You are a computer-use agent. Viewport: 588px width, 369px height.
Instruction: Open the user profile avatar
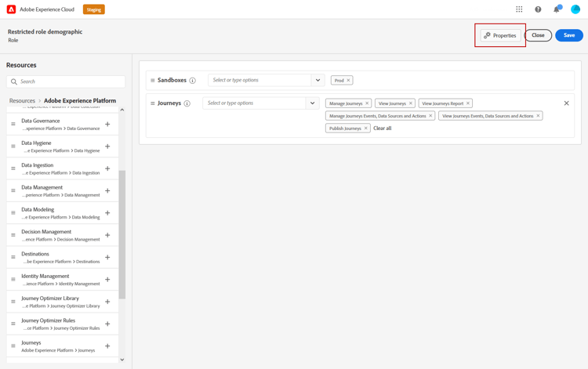[575, 9]
